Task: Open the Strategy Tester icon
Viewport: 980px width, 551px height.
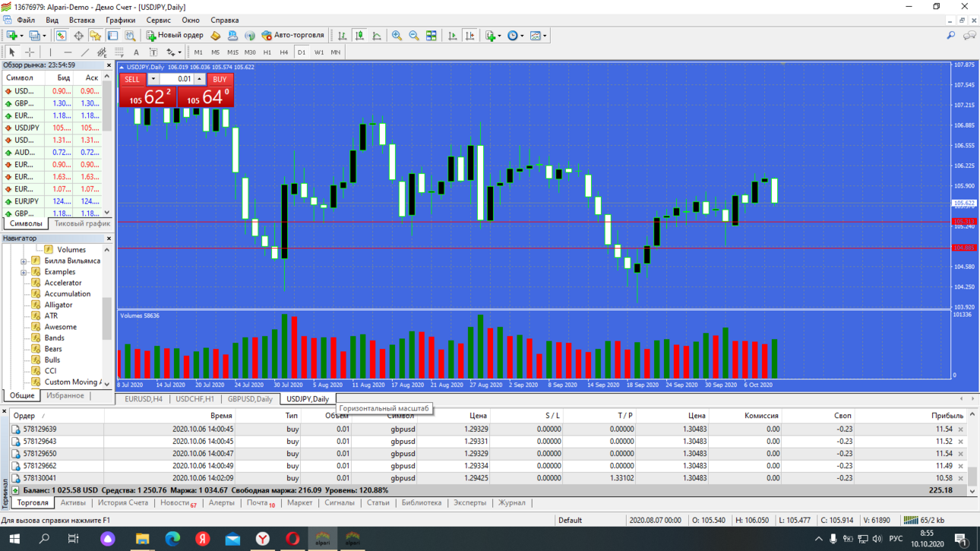Action: 130,36
